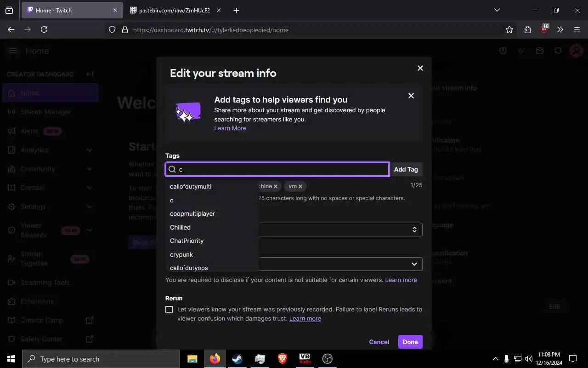
Task: Open the Windows Start menu
Action: point(11,359)
